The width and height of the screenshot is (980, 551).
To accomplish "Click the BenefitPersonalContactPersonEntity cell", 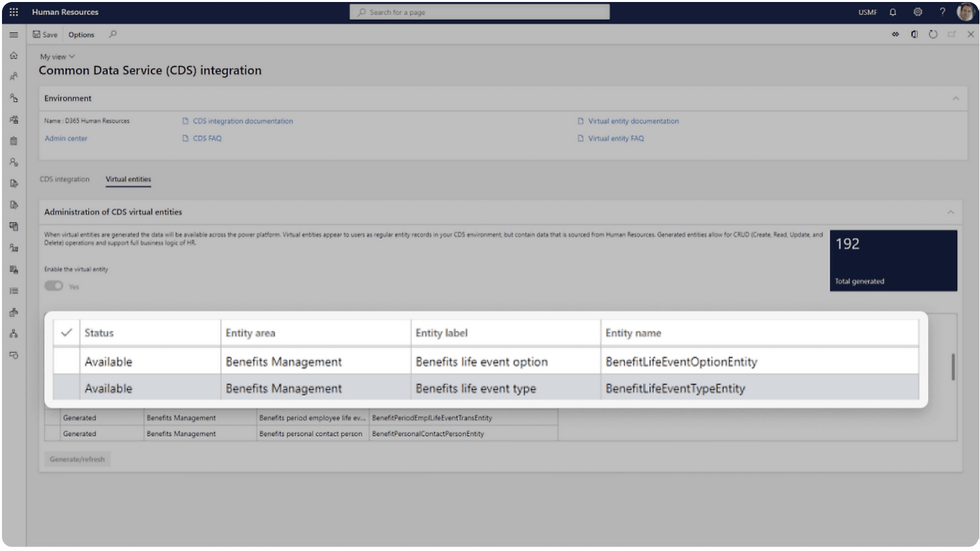I will pyautogui.click(x=463, y=434).
